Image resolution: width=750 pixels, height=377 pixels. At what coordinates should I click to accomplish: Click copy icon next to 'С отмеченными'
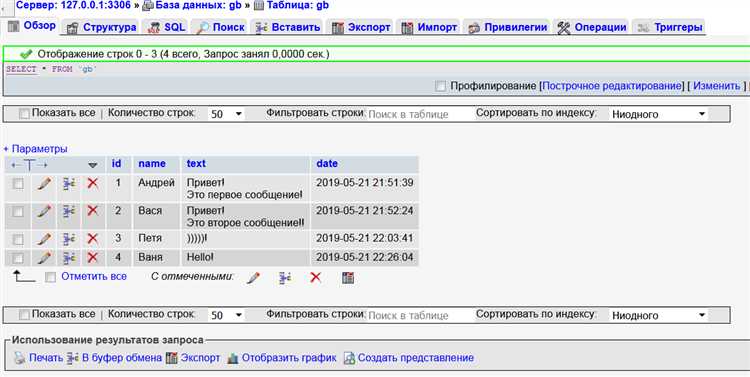click(x=285, y=278)
